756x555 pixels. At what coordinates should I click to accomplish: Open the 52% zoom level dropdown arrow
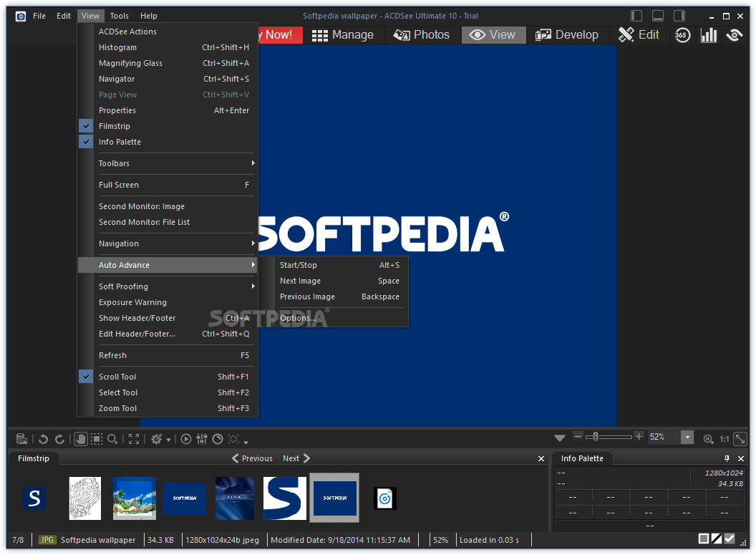(687, 438)
